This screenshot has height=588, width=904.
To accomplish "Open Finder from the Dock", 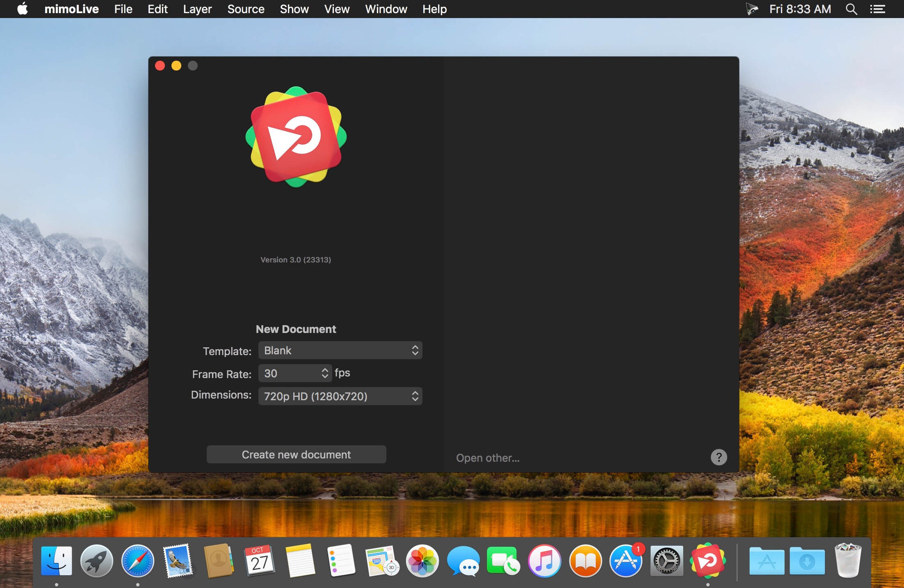I will [x=57, y=561].
